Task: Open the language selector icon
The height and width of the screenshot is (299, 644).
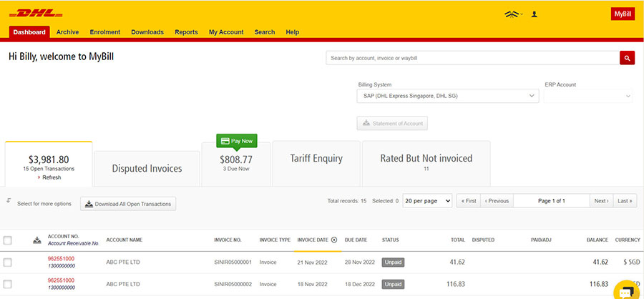Action: coord(512,14)
